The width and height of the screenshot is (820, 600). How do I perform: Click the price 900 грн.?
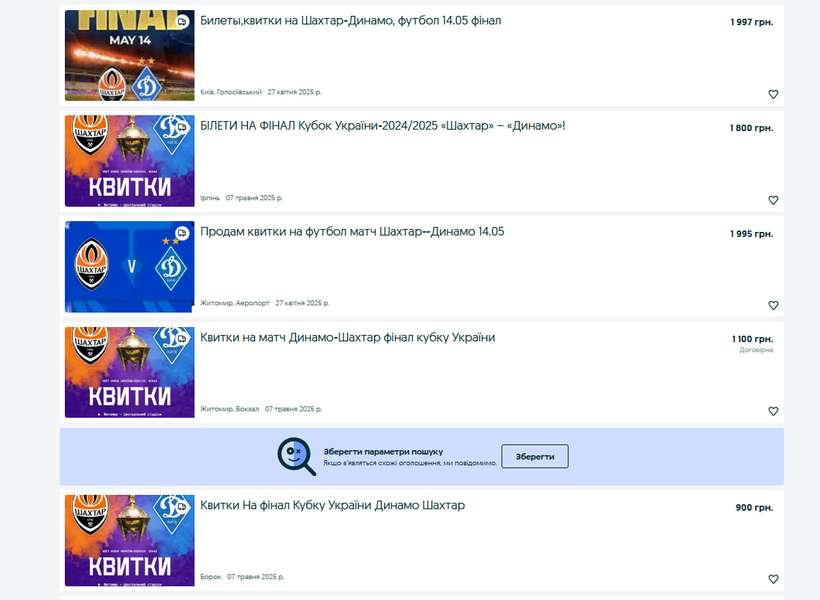754,507
